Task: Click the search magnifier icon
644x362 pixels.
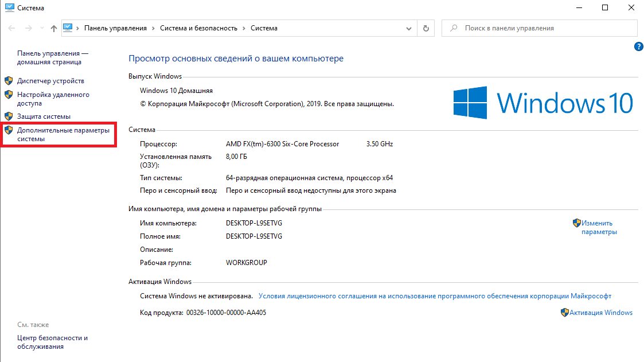Action: [454, 28]
